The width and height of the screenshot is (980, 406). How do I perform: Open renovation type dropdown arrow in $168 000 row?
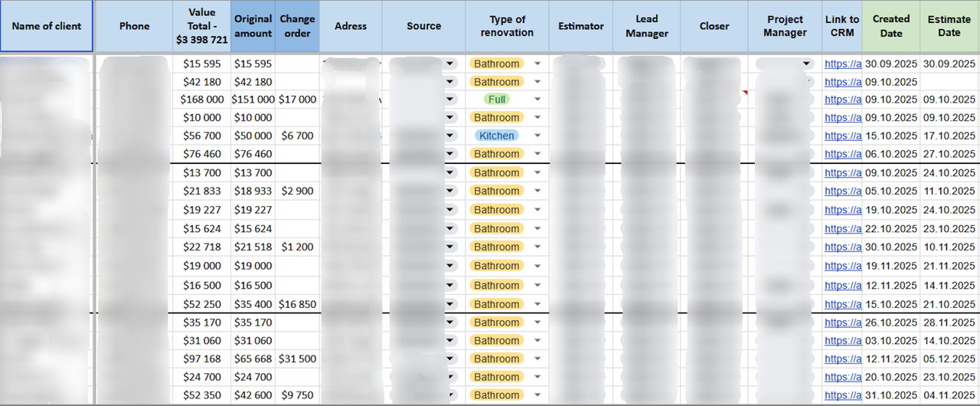coord(537,100)
